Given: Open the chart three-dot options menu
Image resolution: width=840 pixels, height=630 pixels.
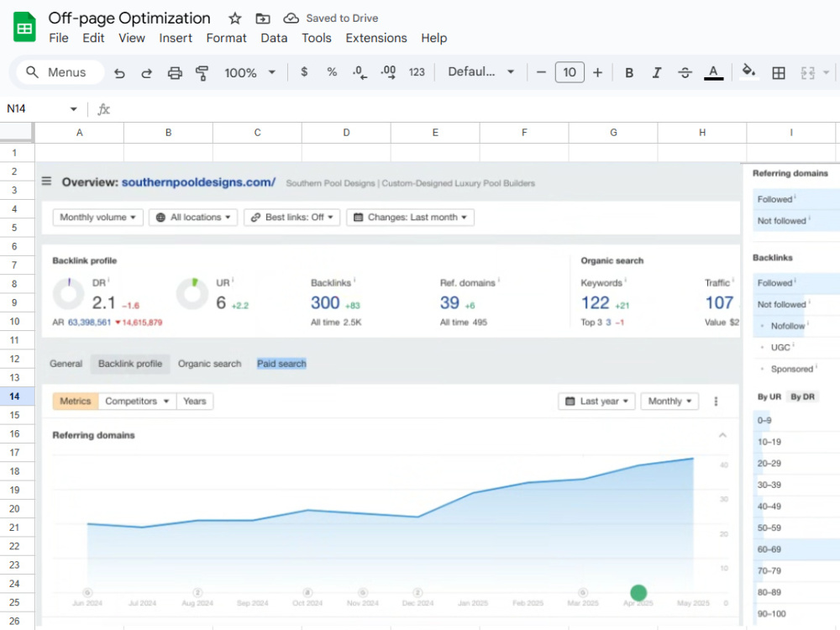Looking at the screenshot, I should (x=716, y=402).
